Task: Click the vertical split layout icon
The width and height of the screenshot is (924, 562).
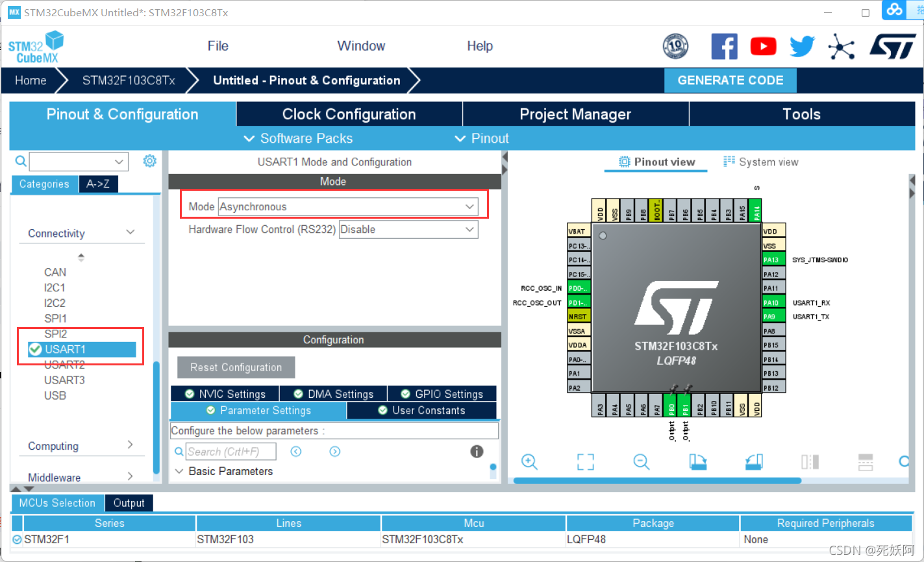Action: 810,462
